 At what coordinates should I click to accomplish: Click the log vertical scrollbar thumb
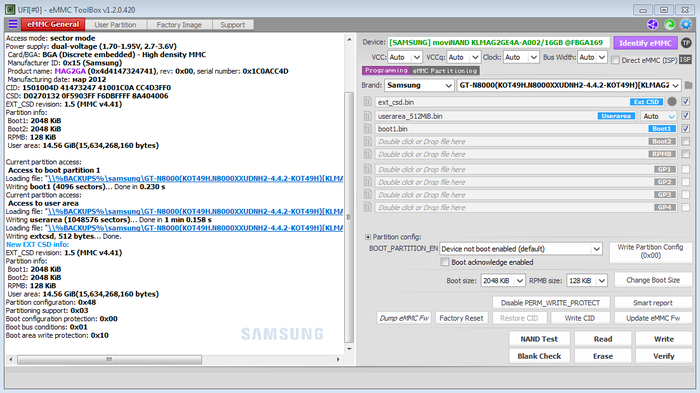(349, 217)
